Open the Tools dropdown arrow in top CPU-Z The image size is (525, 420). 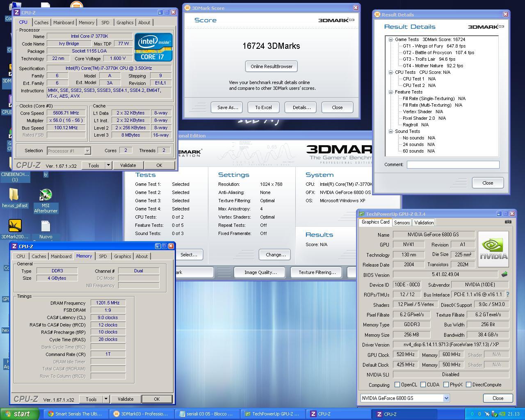tap(108, 165)
